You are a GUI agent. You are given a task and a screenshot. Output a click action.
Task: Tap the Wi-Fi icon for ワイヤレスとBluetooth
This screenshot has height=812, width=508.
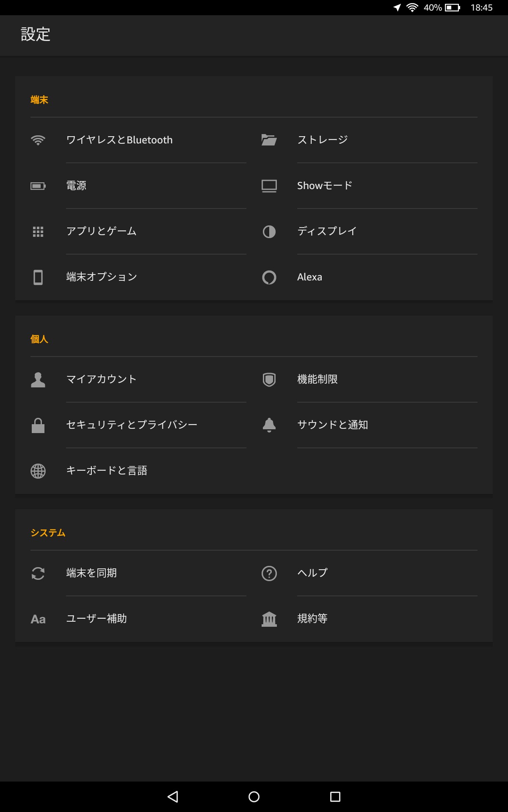pyautogui.click(x=38, y=140)
